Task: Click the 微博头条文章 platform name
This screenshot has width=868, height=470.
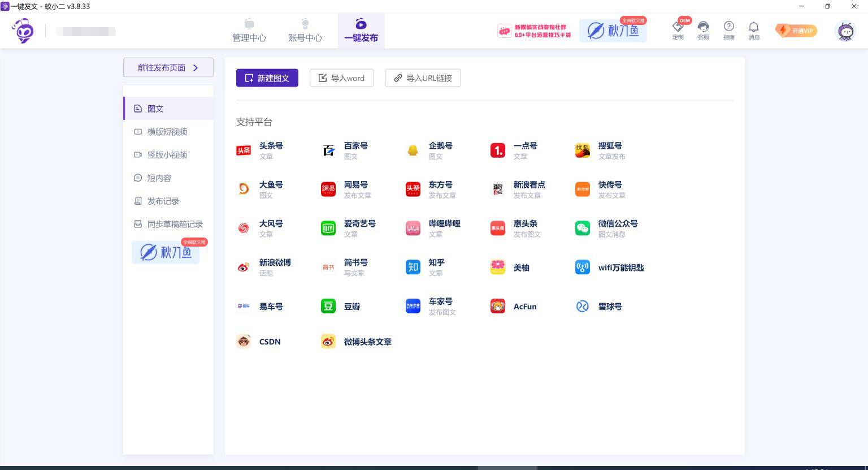Action: pos(368,342)
